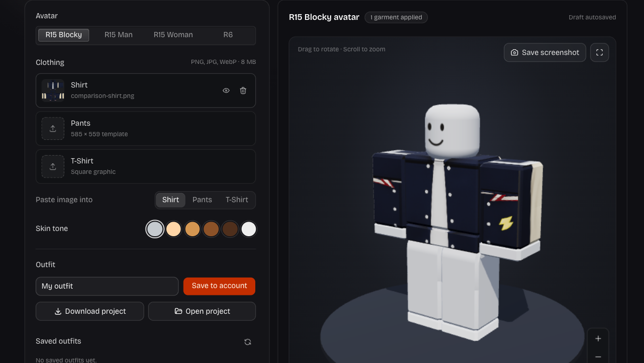Zoom in with the plus button
Image resolution: width=644 pixels, height=363 pixels.
click(598, 339)
